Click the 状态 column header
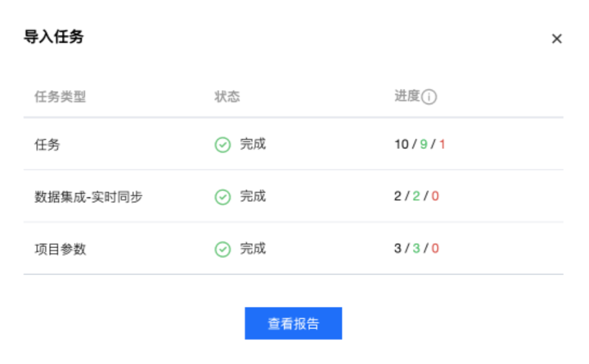 tap(227, 96)
